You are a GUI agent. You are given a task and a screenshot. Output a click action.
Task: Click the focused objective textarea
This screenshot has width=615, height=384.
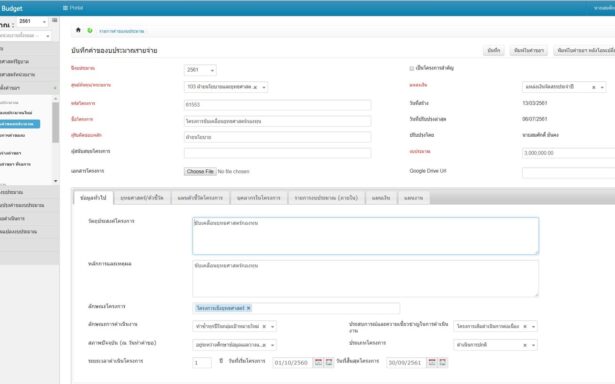click(365, 236)
